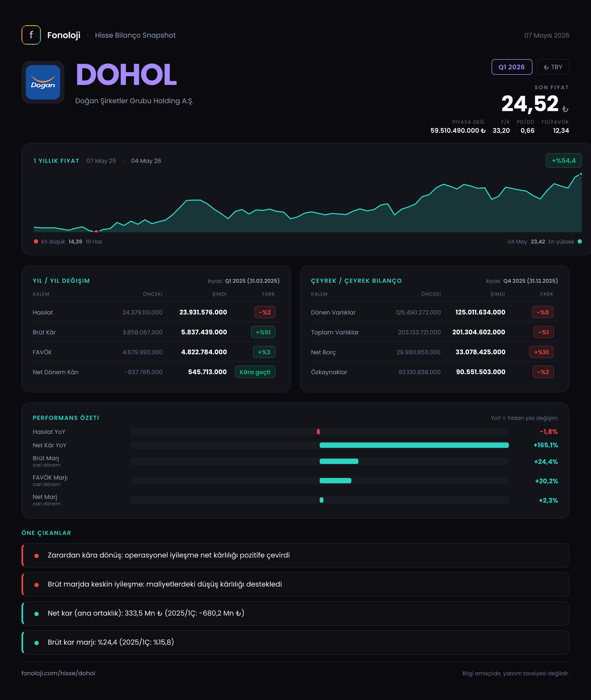
Task: Click the ÇEYREK / ÇEYREK BİLANÇO section heading
Action: point(356,281)
